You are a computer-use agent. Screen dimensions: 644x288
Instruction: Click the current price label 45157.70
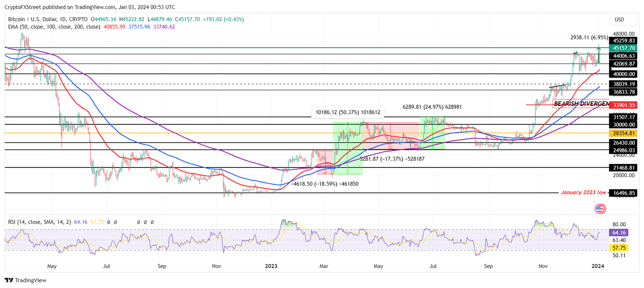coord(623,48)
